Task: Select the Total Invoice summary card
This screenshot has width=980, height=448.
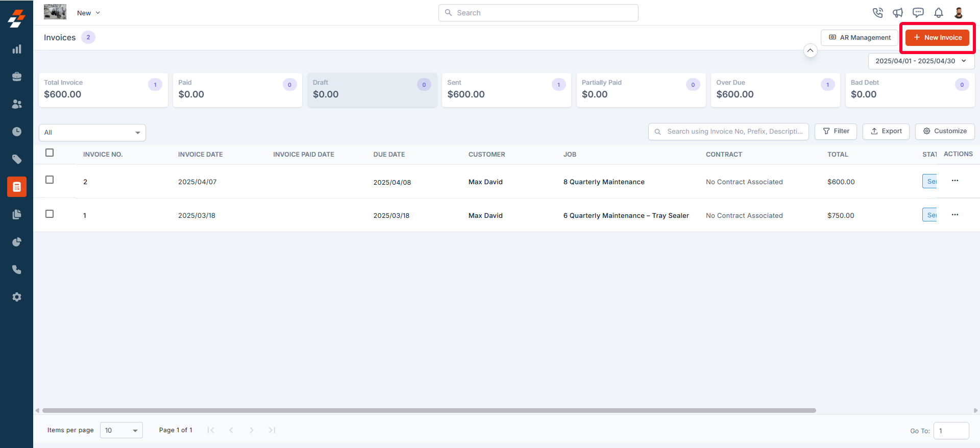Action: click(x=103, y=90)
